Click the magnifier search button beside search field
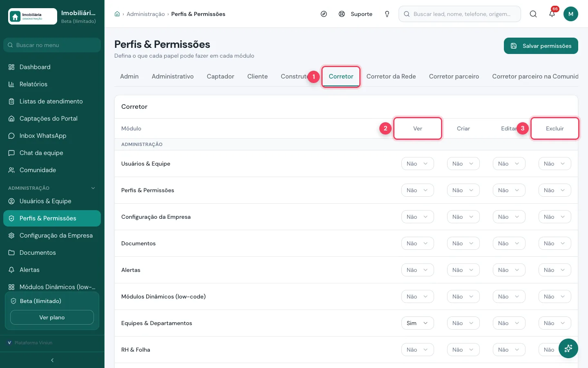The height and width of the screenshot is (368, 588). pyautogui.click(x=533, y=14)
